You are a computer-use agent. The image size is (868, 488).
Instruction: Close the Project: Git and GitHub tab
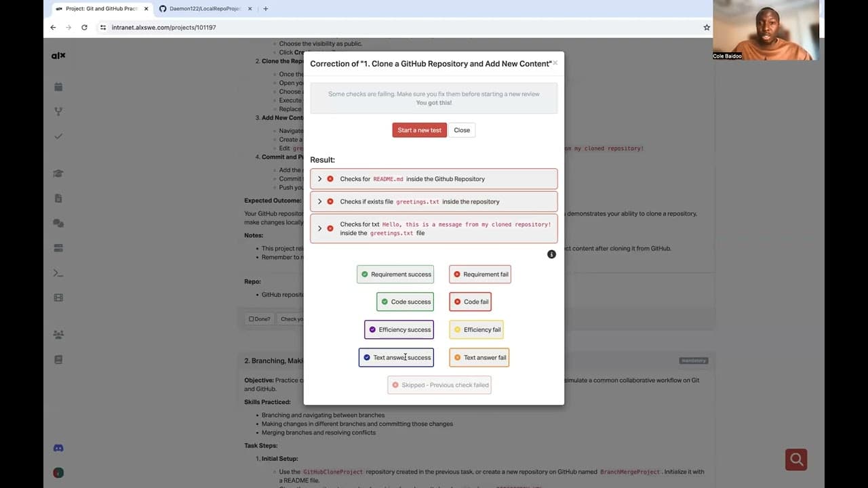[x=146, y=9]
